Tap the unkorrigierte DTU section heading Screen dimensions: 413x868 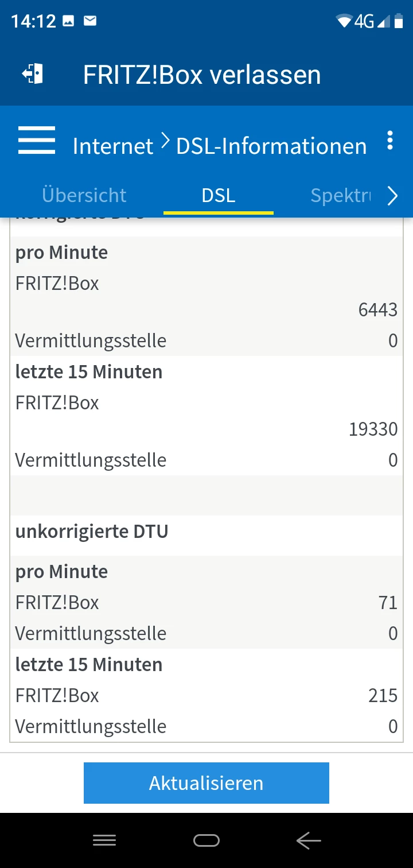[92, 532]
